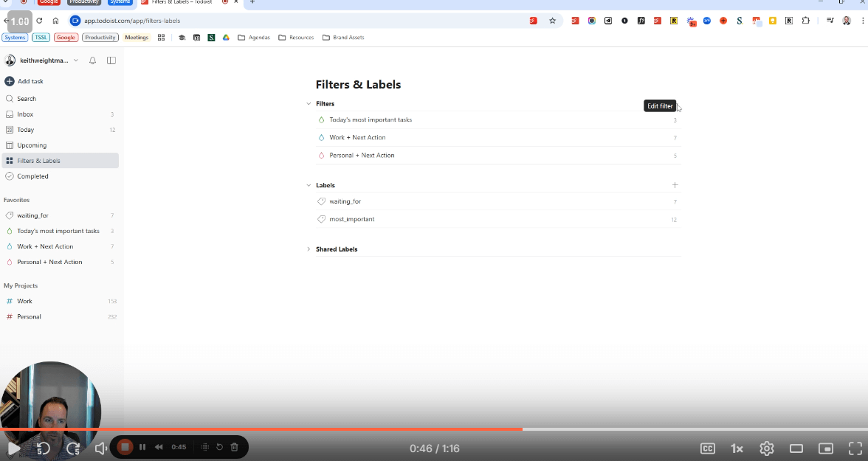This screenshot has width=868, height=461.
Task: Expand the Shared Labels section
Action: point(309,249)
